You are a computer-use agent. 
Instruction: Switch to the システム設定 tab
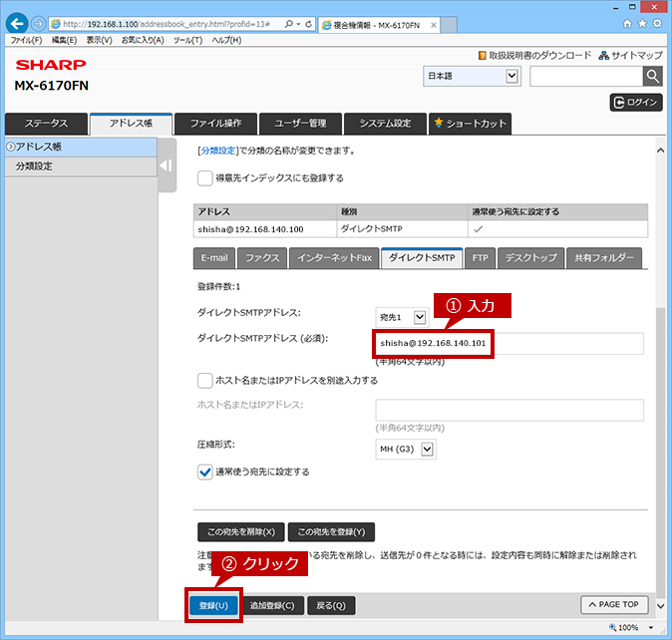(x=385, y=124)
